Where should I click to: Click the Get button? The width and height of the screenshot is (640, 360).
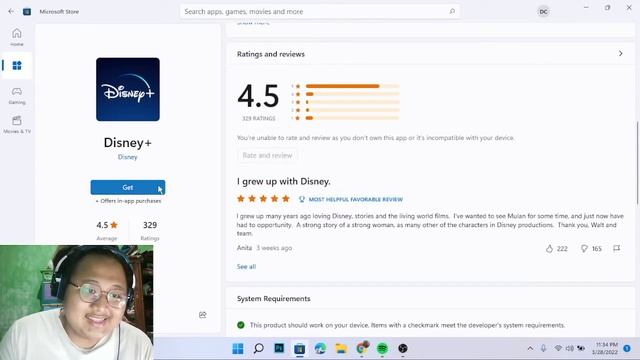[x=128, y=187]
